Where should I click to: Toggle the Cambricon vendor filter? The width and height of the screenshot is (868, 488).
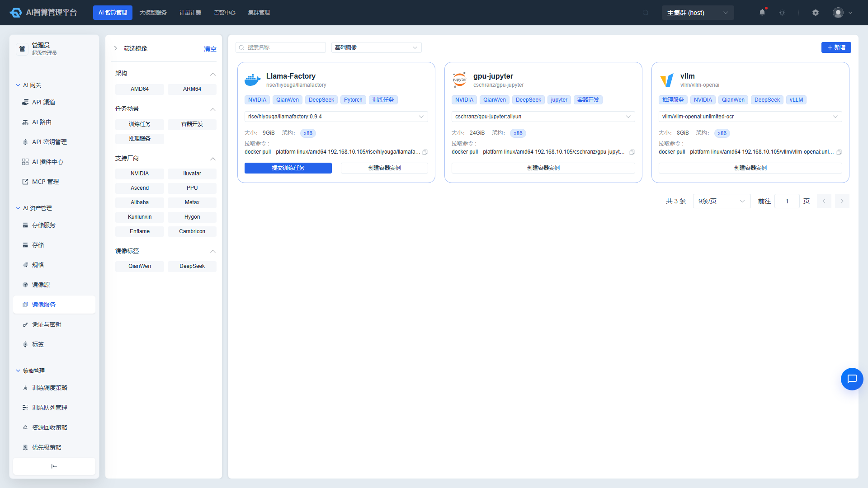click(192, 231)
